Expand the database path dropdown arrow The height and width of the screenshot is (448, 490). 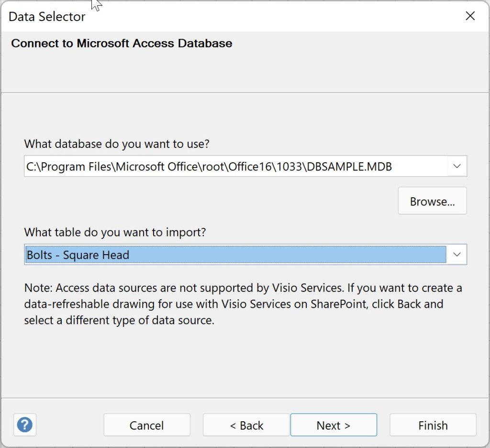(x=457, y=166)
